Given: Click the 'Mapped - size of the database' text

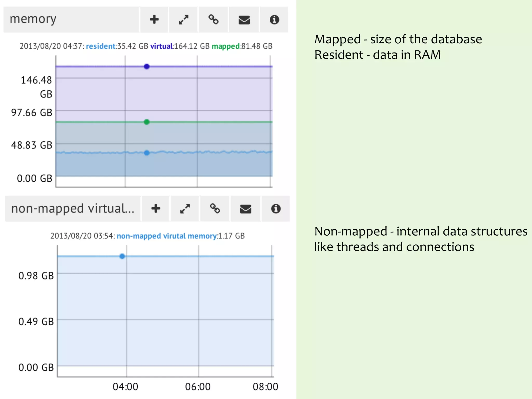Looking at the screenshot, I should coord(398,39).
